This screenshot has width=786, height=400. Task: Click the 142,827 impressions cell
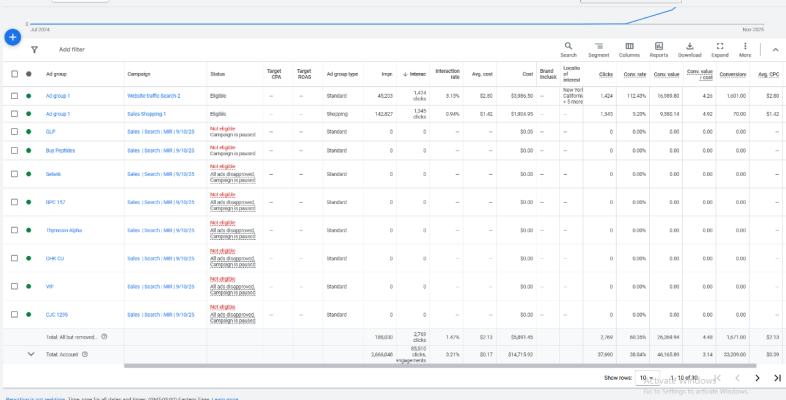(x=384, y=114)
